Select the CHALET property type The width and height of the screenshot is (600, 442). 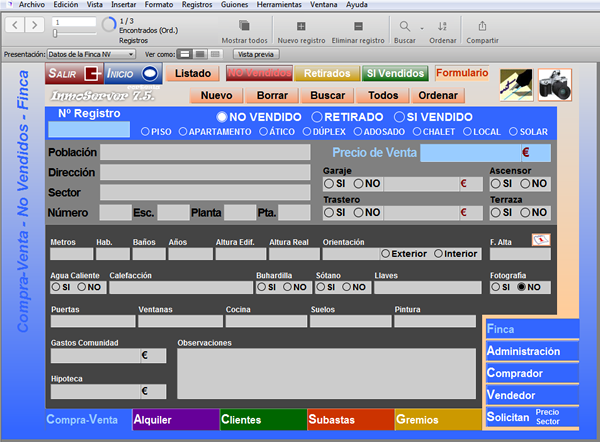click(417, 132)
